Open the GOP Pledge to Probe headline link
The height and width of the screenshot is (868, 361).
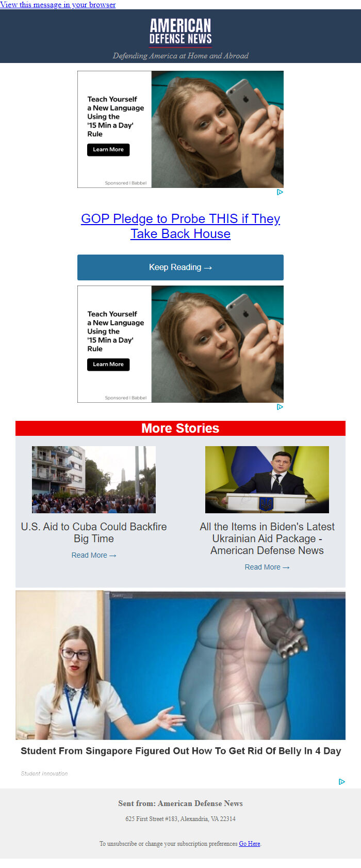coord(180,226)
